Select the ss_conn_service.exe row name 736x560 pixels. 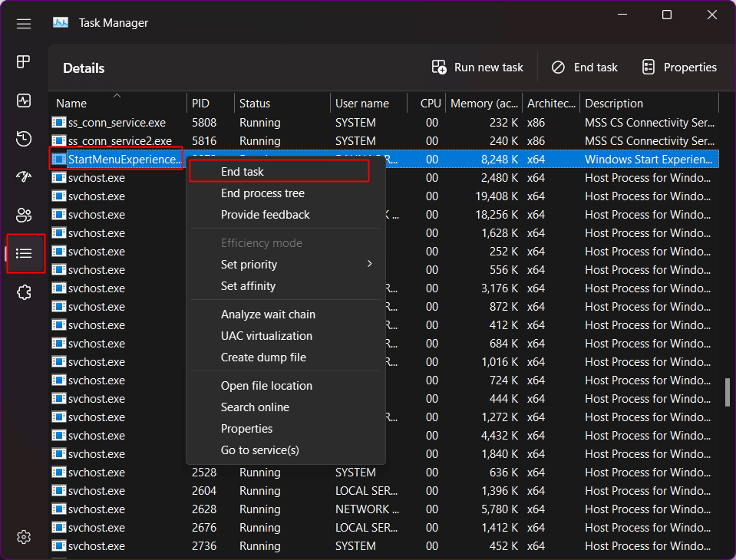pos(117,123)
